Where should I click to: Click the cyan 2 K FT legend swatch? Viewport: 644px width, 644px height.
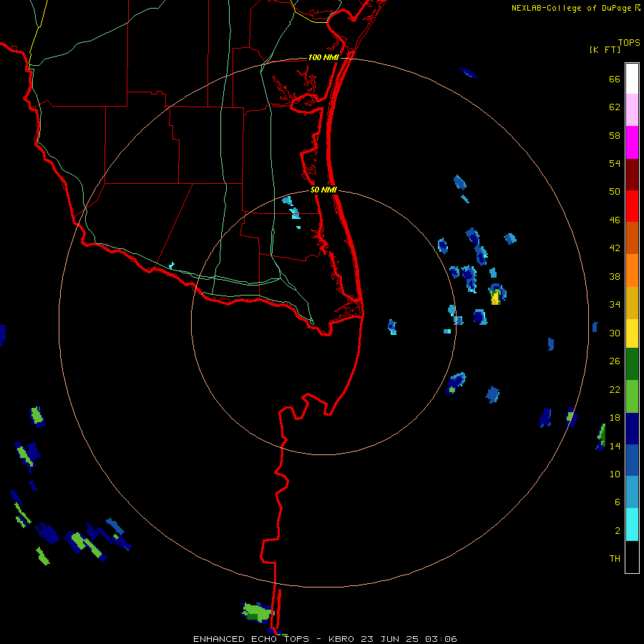tap(632, 525)
